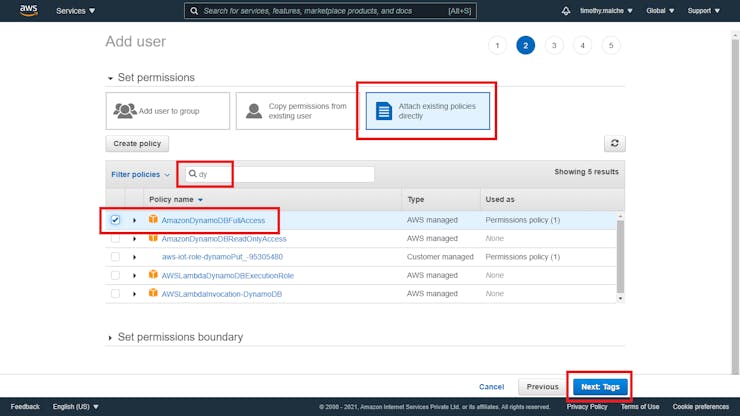The width and height of the screenshot is (740, 416).
Task: Open the Services menu
Action: pos(76,11)
